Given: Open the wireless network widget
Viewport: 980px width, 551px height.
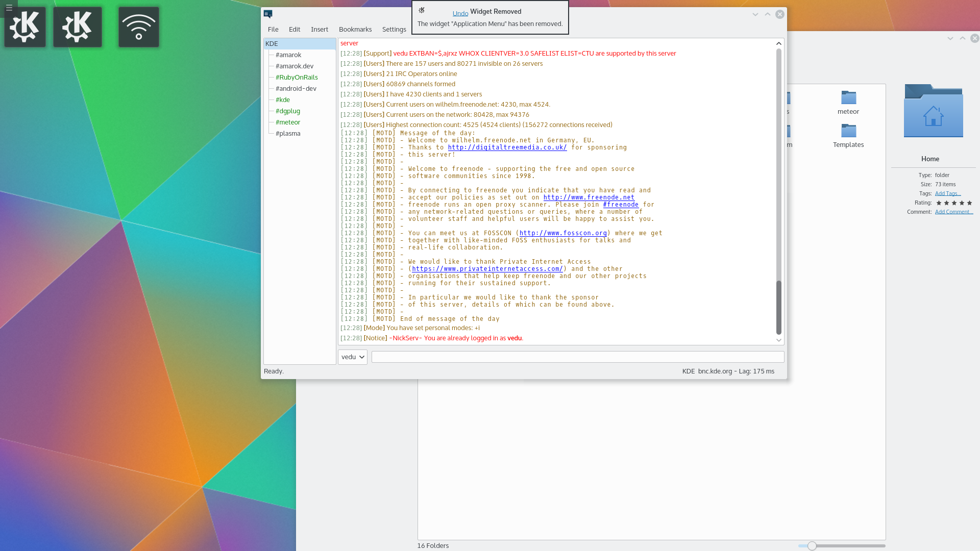Looking at the screenshot, I should point(139,27).
